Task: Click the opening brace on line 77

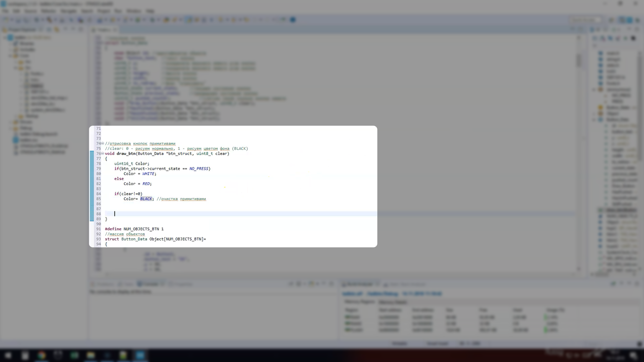Action: click(x=106, y=159)
